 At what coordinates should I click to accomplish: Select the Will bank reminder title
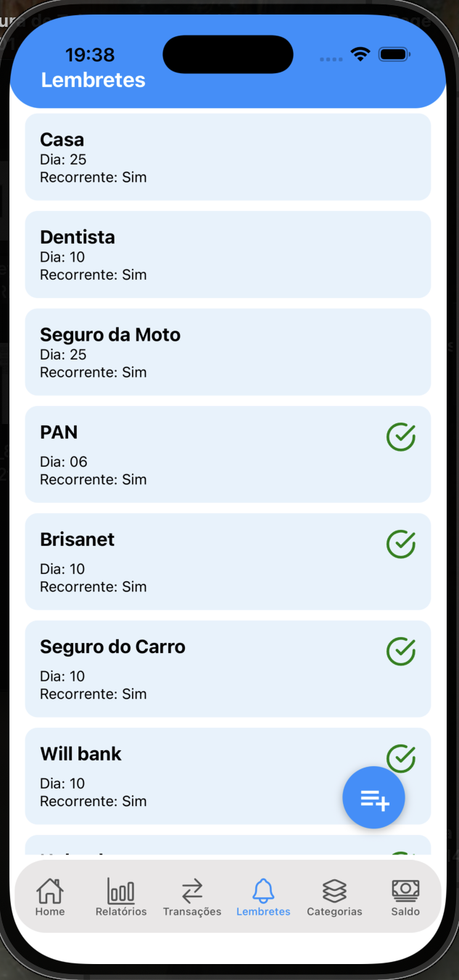pos(80,754)
